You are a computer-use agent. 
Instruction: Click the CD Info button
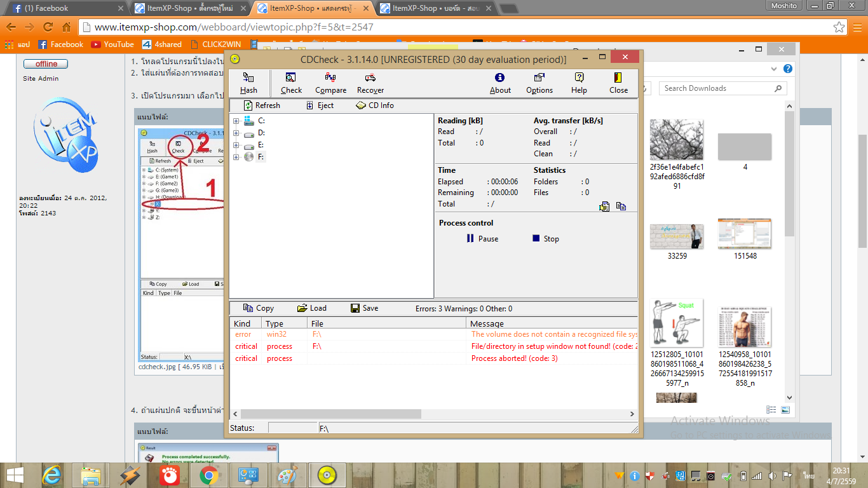click(375, 105)
